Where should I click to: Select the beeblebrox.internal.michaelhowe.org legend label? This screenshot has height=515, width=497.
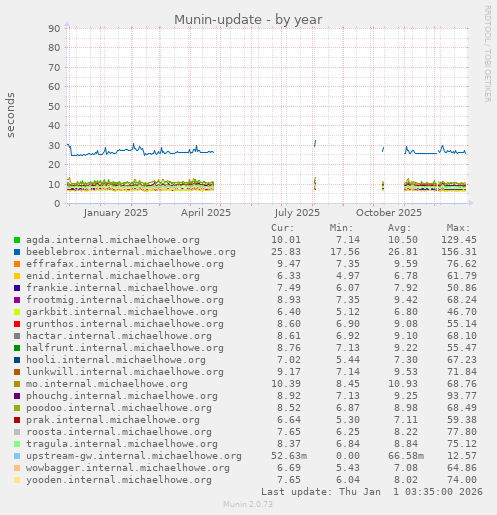(131, 252)
